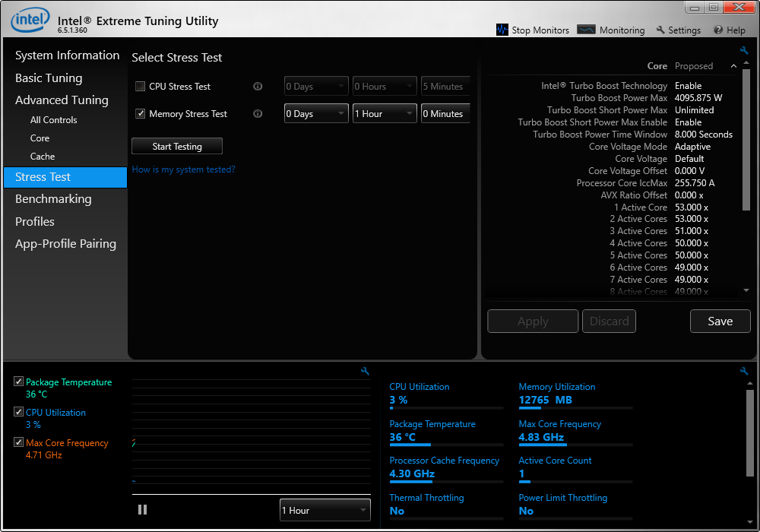This screenshot has height=532, width=760.
Task: Click scroll-down arrow of proposed settings panel
Action: point(746,290)
